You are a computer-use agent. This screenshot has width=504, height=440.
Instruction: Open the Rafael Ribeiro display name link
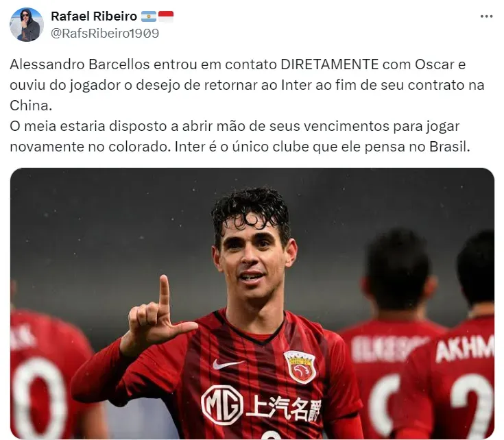(94, 16)
